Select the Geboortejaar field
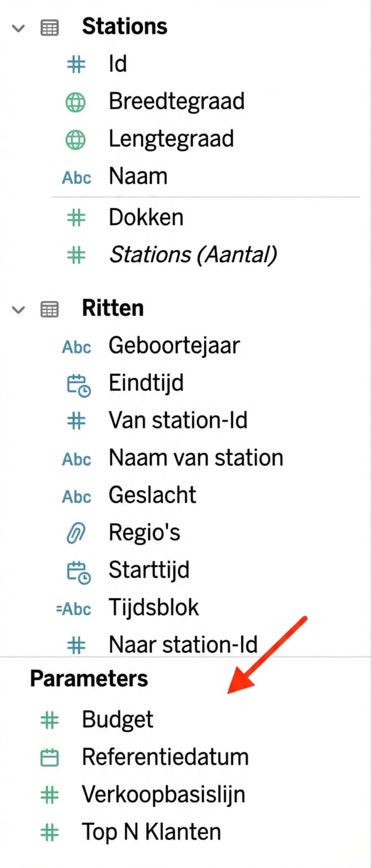Image resolution: width=372 pixels, height=868 pixels. tap(174, 346)
